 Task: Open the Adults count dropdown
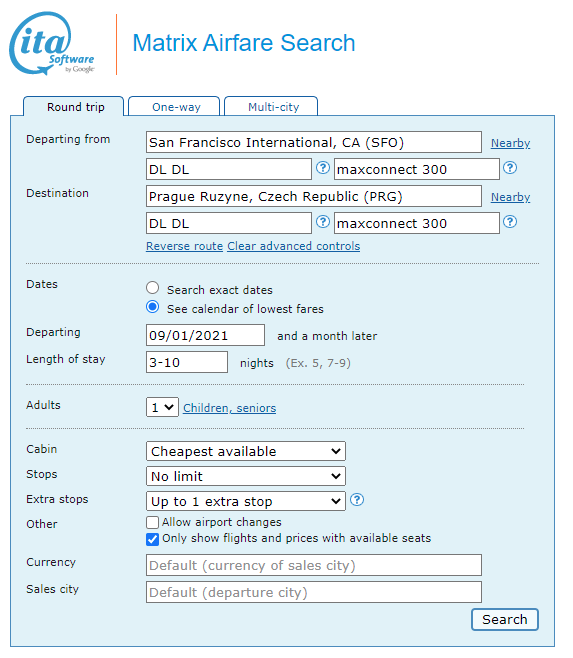coord(162,407)
